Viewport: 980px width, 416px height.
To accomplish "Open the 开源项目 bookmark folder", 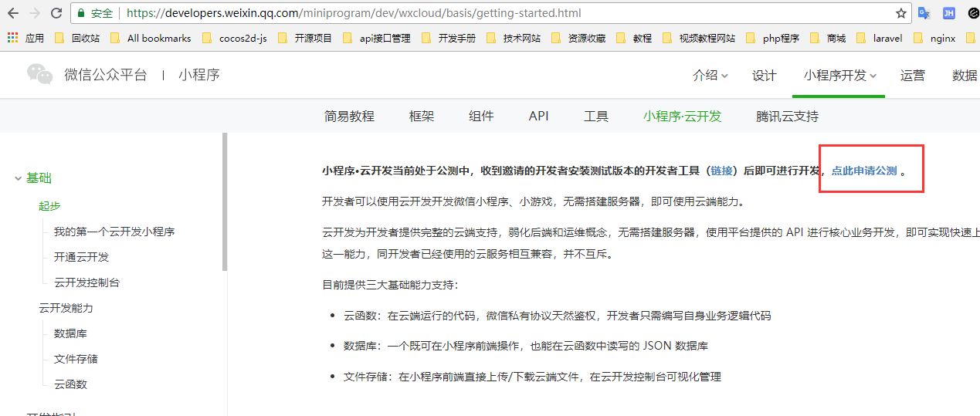I will [305, 38].
